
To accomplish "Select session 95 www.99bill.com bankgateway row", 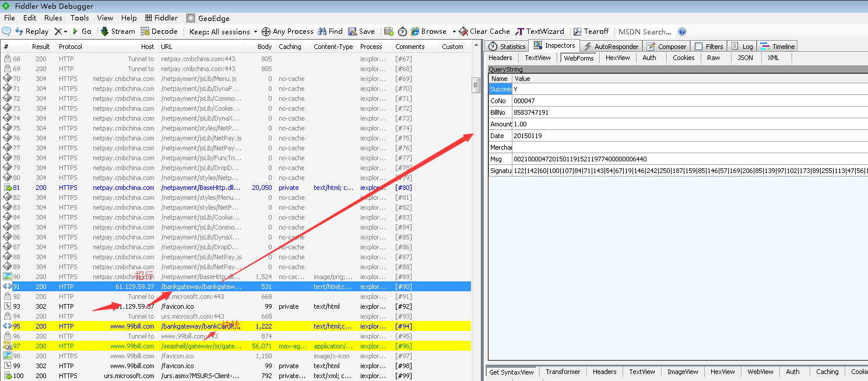I will tap(236, 326).
